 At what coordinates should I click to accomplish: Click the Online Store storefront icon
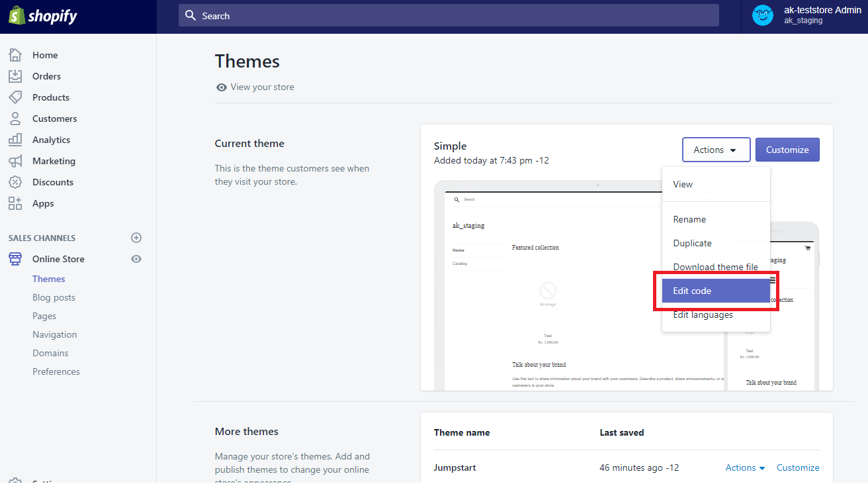pyautogui.click(x=15, y=259)
